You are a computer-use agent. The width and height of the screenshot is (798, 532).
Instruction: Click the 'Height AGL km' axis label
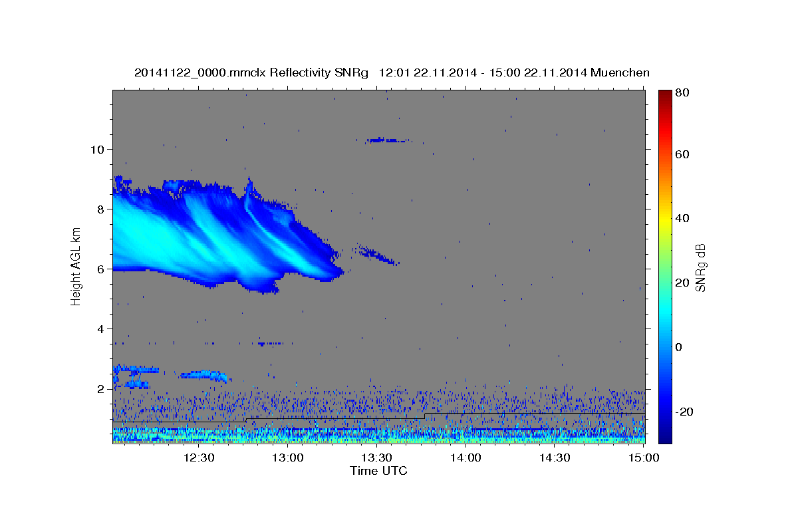(x=76, y=267)
